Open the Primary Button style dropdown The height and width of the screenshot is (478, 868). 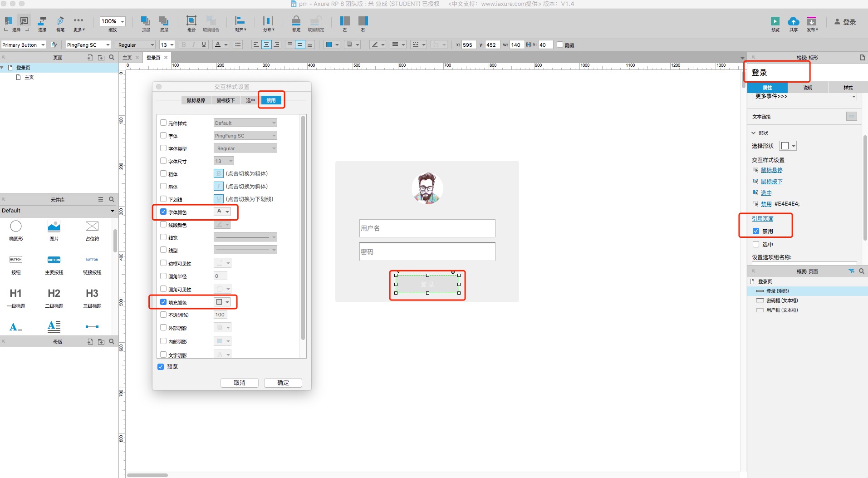tap(23, 44)
